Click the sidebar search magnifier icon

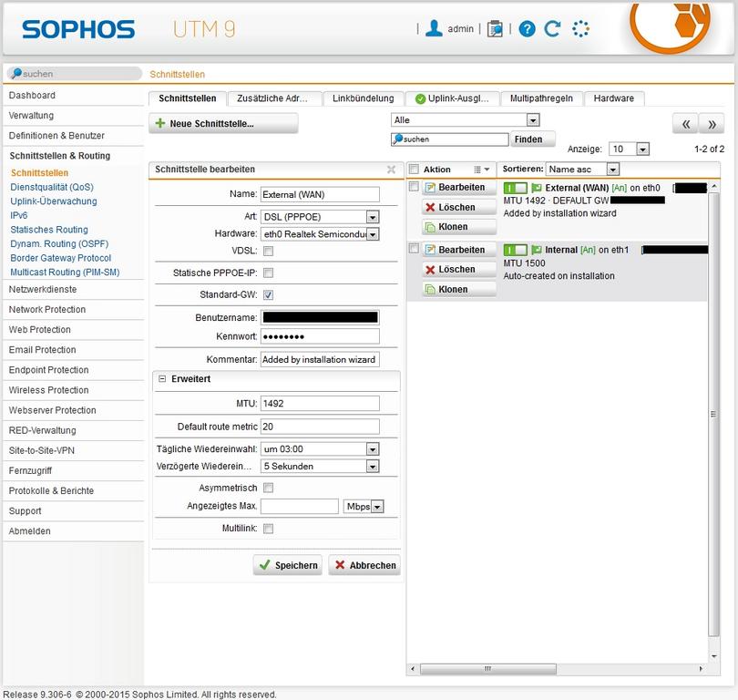(x=17, y=73)
